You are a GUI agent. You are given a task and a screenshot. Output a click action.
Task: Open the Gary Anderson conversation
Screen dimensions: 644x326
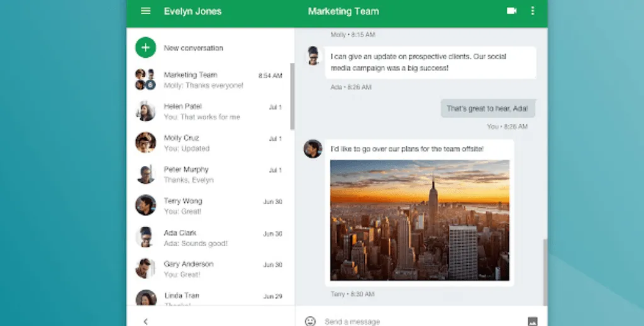point(209,269)
